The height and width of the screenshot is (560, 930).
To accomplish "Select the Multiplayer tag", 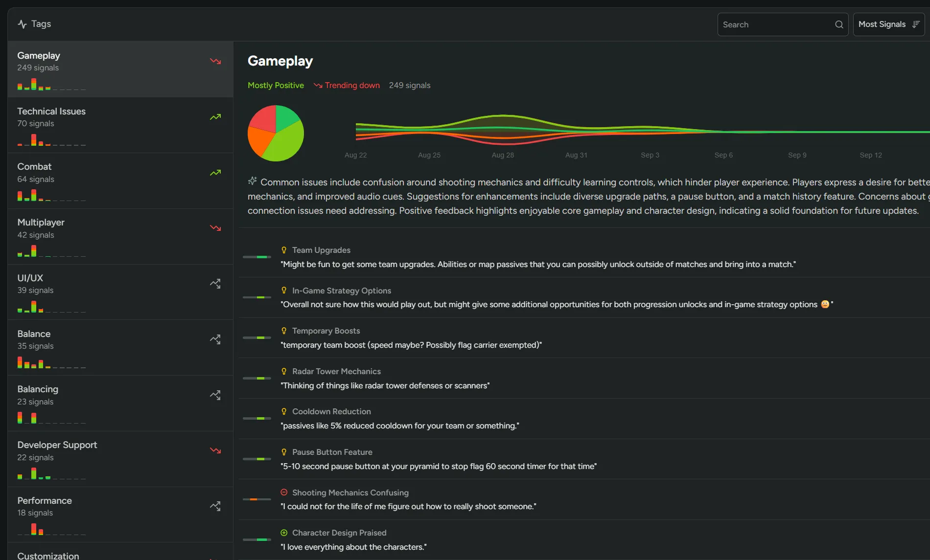I will pos(120,237).
